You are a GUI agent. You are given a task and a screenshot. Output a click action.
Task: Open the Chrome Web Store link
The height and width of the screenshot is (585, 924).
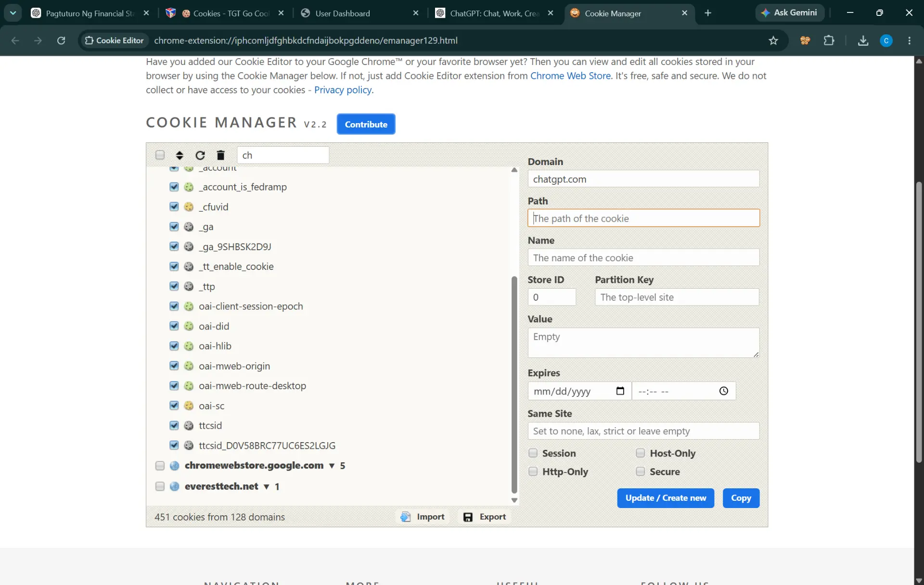[x=570, y=76]
